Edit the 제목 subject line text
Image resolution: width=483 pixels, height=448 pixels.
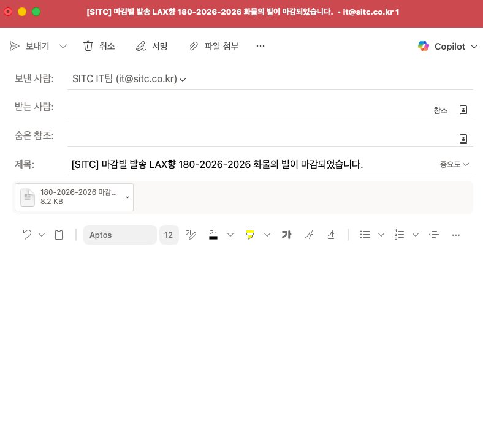coord(217,164)
